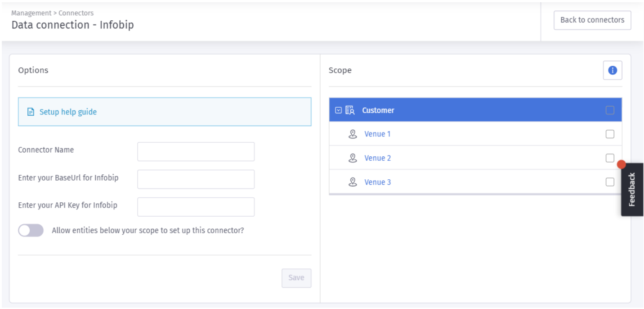The height and width of the screenshot is (309, 644).
Task: Open the Setup help guide link
Action: 68,112
